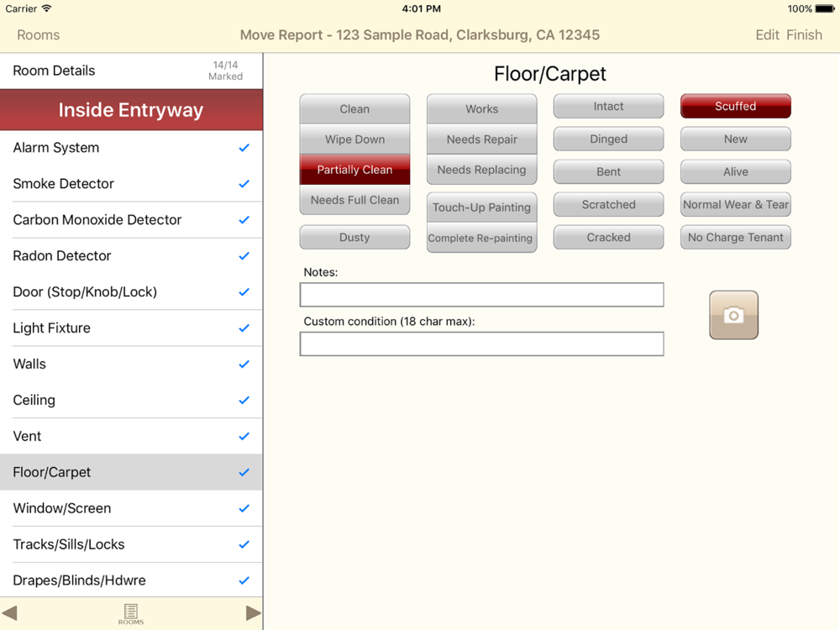Choose Needs Repair condition
This screenshot has width=840, height=630.
tap(481, 139)
